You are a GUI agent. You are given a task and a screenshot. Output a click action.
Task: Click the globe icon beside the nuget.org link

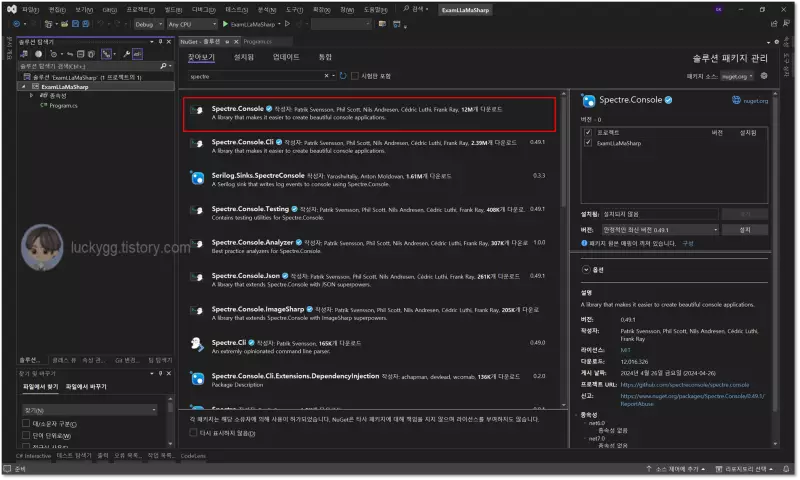pyautogui.click(x=736, y=100)
